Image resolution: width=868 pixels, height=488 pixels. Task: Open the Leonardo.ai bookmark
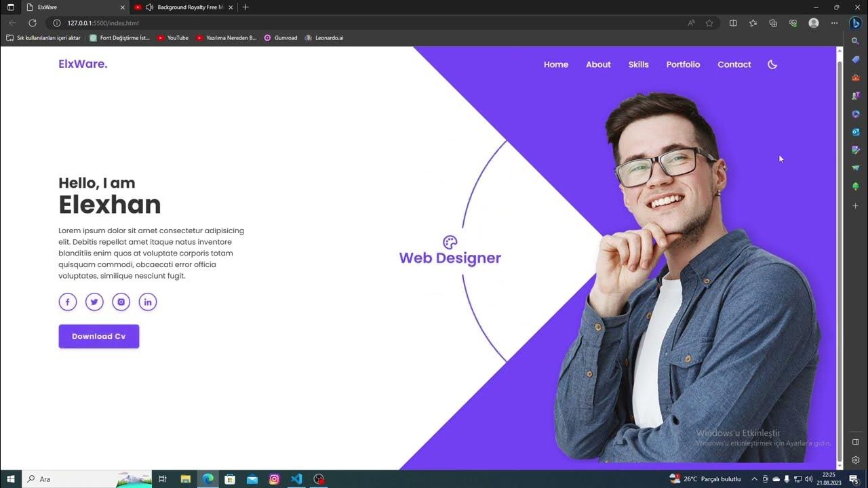pyautogui.click(x=324, y=38)
